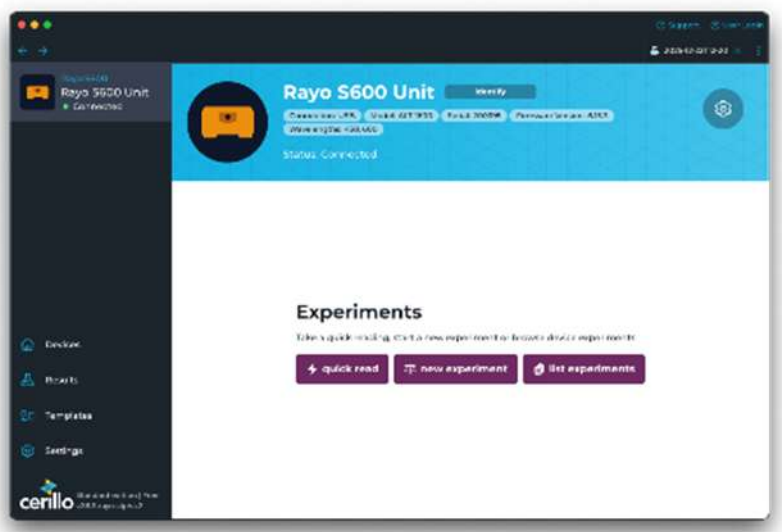Screen dimensions: 782x532
Task: Go to Devices in the sidebar
Action: 62,345
